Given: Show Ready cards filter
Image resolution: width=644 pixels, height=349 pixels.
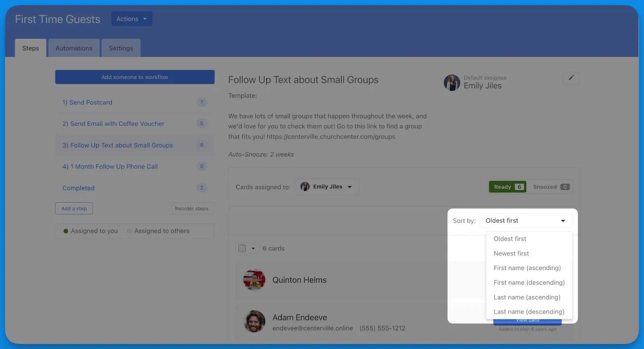Looking at the screenshot, I should click(x=507, y=187).
